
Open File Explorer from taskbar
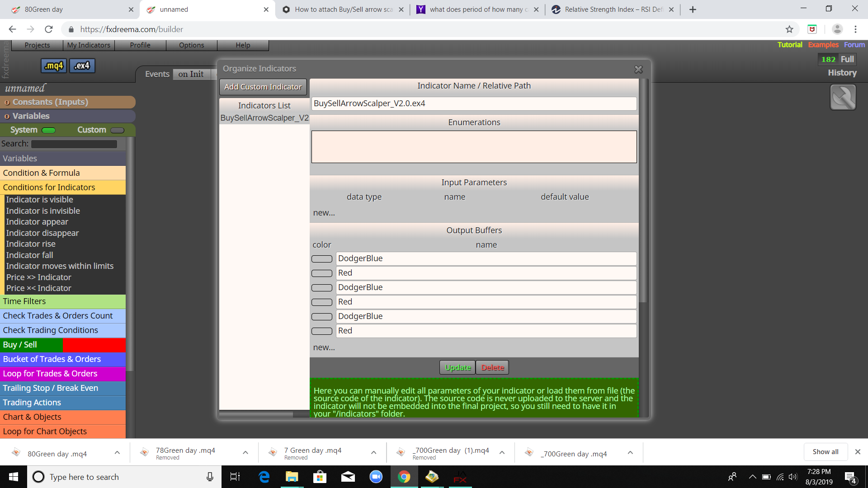point(292,477)
